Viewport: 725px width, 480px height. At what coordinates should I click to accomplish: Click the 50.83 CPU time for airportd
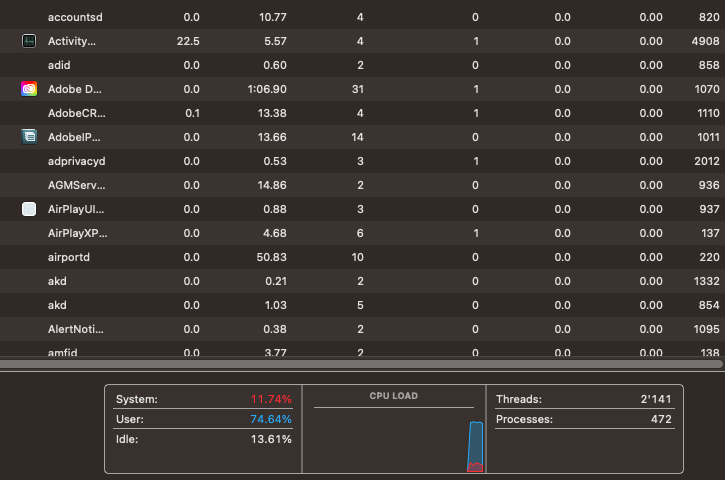tap(271, 258)
